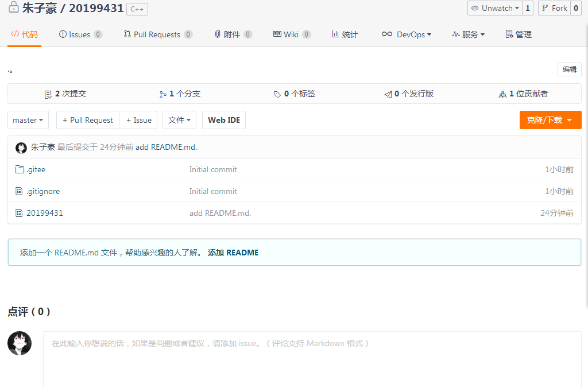Screen dimensions: 588x388
Task: Click the Unwatch dropdown button
Action: (x=495, y=8)
